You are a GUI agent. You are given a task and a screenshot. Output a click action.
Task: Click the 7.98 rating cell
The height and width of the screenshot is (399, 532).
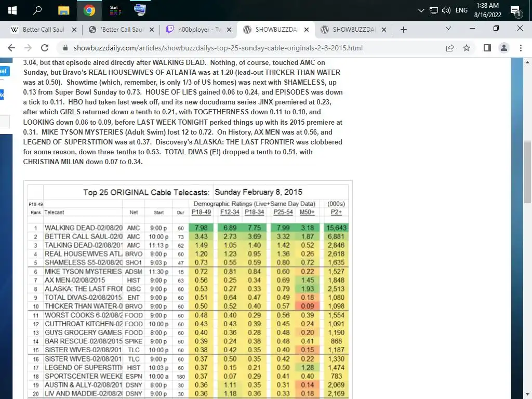[x=201, y=228]
